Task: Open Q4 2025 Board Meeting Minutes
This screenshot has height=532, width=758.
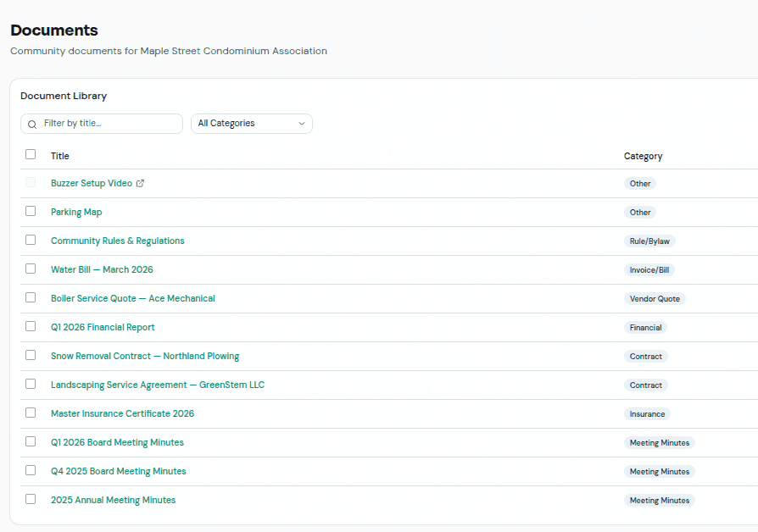Action: pyautogui.click(x=119, y=471)
